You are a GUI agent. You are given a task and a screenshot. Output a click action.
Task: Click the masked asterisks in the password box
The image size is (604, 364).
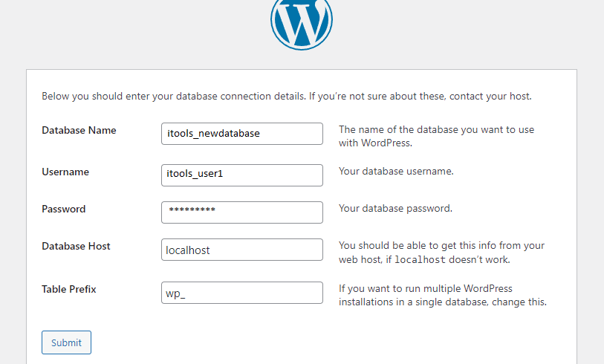point(192,210)
